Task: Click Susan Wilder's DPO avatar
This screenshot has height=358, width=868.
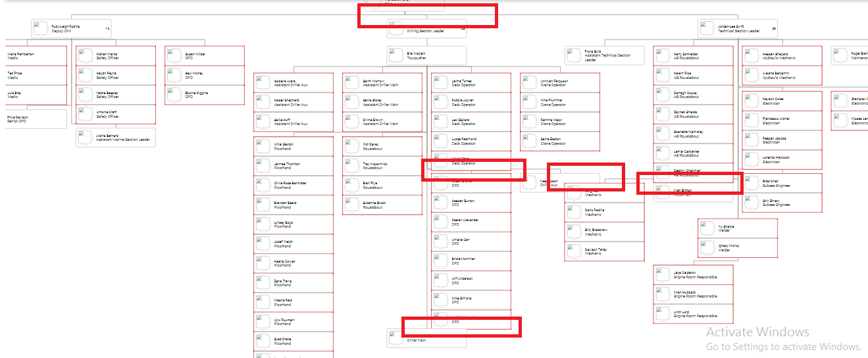Action: pos(174,55)
